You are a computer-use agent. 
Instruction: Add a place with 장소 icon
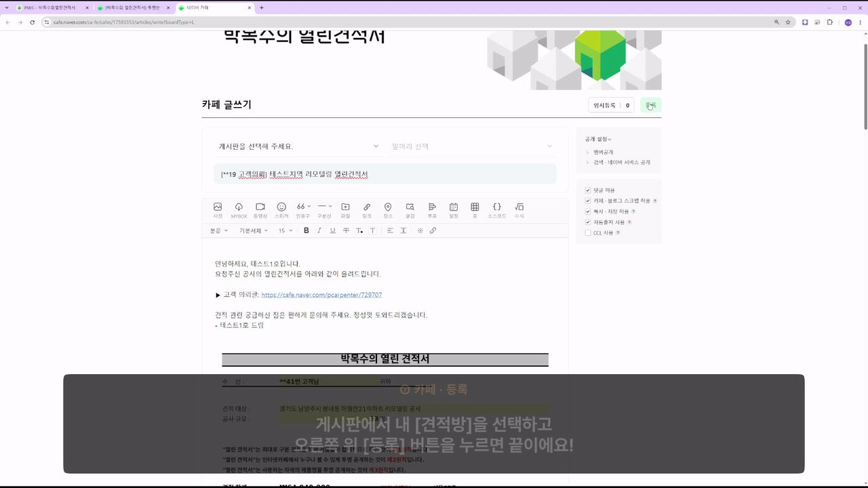[388, 210]
